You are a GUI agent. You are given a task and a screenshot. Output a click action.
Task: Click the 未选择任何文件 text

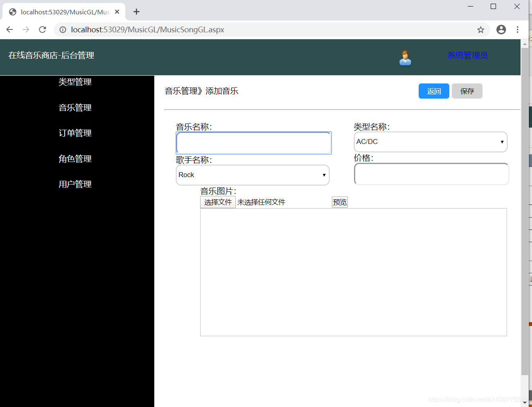point(261,202)
